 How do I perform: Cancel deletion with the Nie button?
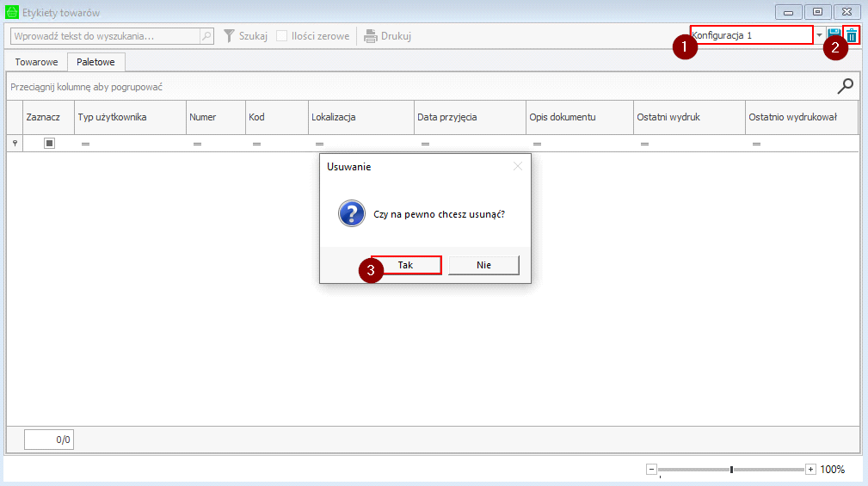483,265
